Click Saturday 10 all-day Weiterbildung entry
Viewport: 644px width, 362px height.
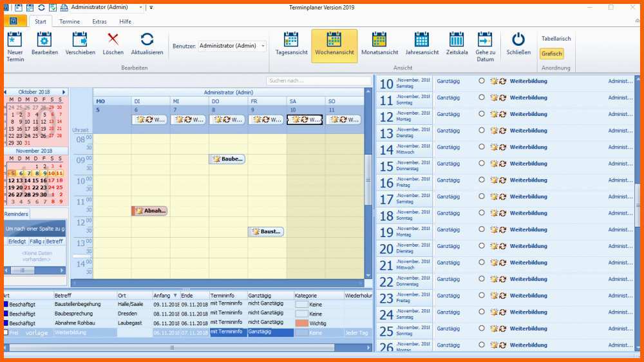305,120
